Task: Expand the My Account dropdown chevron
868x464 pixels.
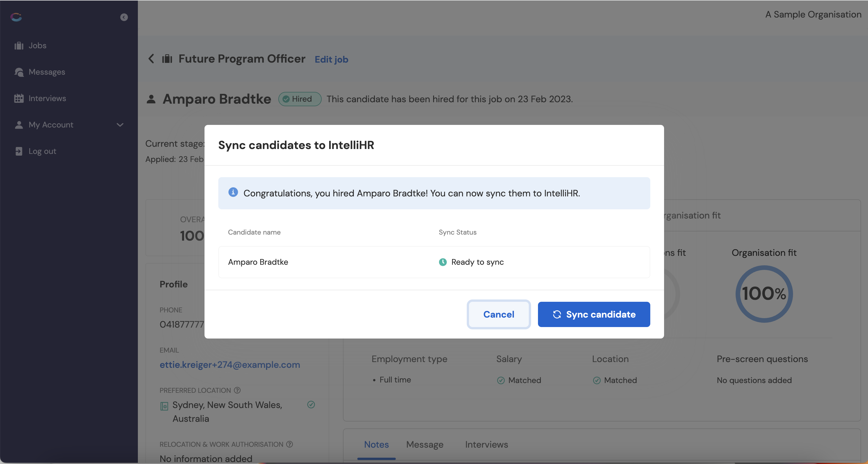Action: pyautogui.click(x=120, y=125)
